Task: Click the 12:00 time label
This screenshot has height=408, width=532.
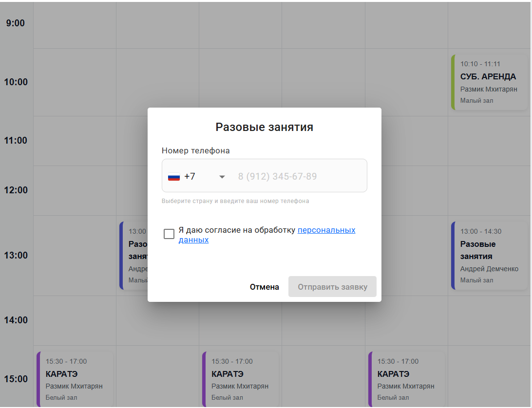Action: 16,190
